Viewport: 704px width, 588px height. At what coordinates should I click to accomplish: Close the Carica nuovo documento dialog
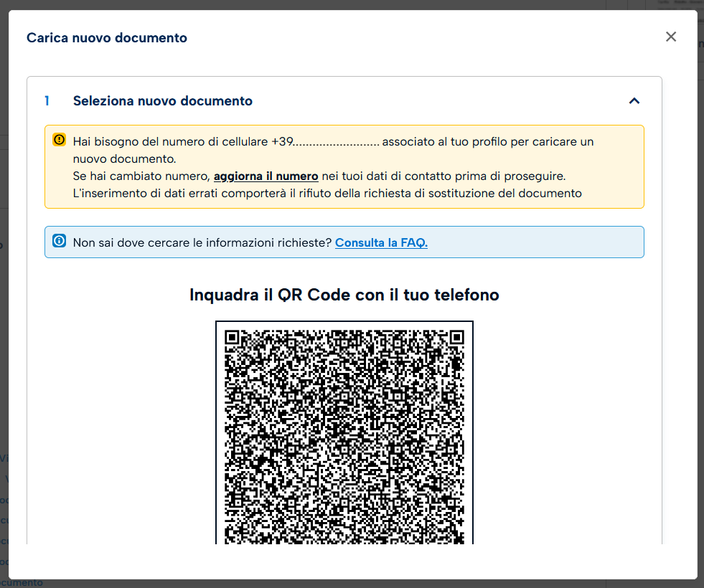[x=671, y=37]
